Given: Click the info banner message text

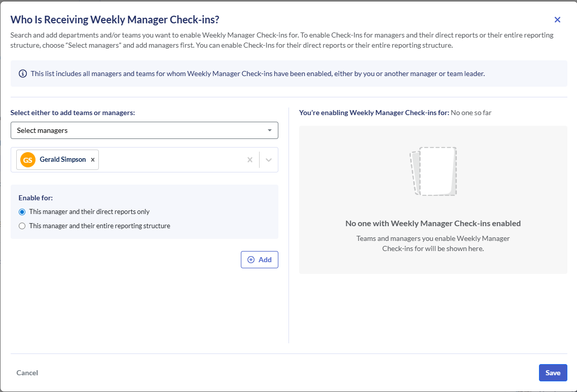Looking at the screenshot, I should coord(258,74).
